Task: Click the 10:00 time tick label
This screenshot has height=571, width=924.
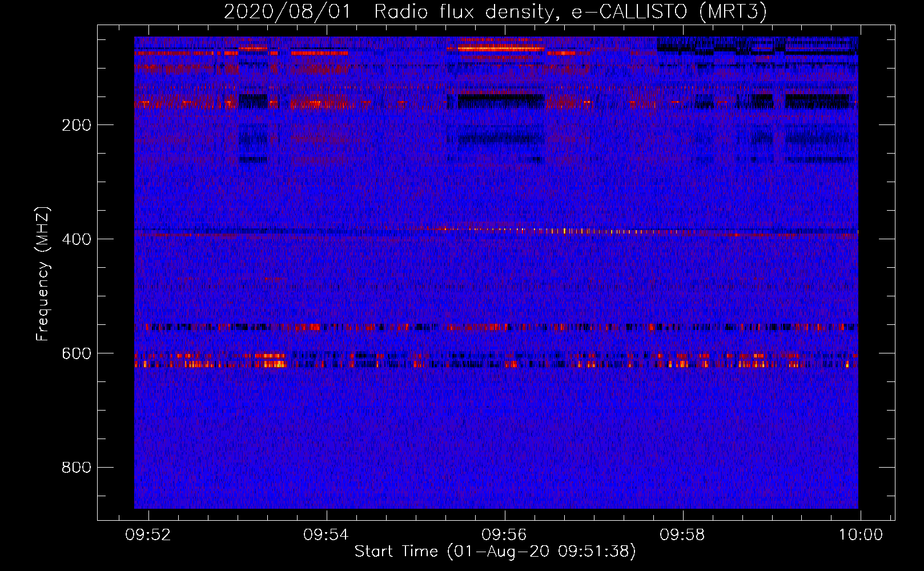Action: 861,535
